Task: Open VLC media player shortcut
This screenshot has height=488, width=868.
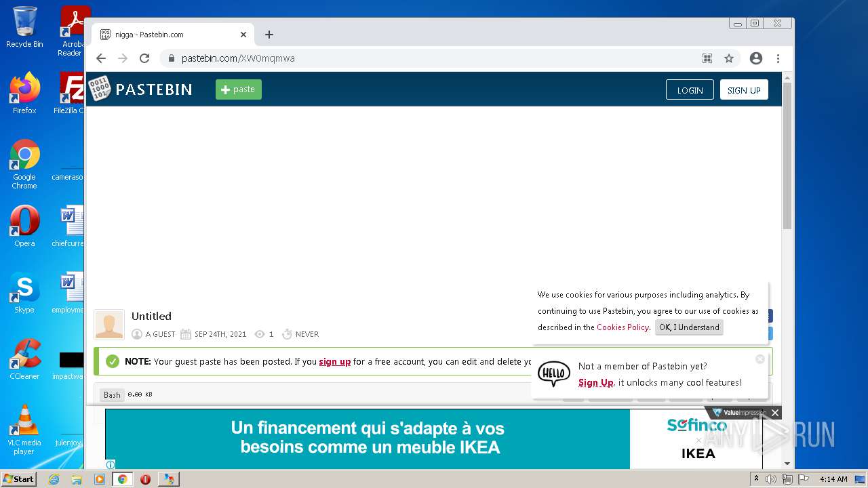Action: pos(24,430)
